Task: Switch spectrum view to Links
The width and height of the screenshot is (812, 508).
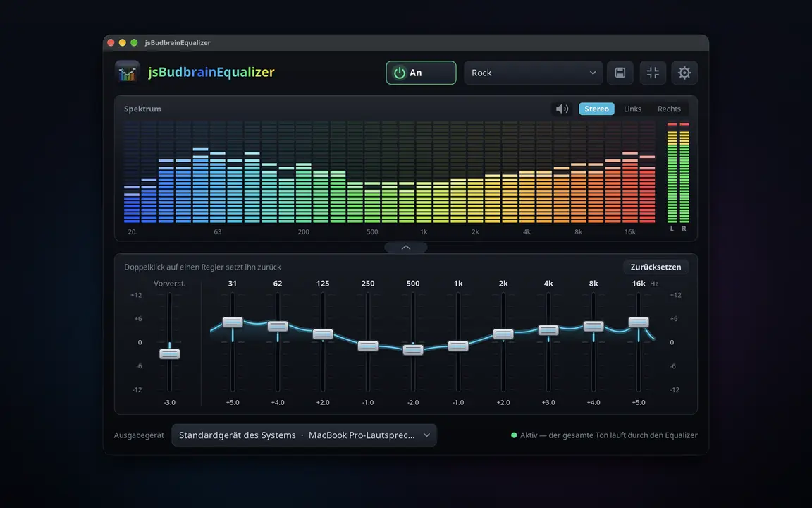Action: point(632,109)
